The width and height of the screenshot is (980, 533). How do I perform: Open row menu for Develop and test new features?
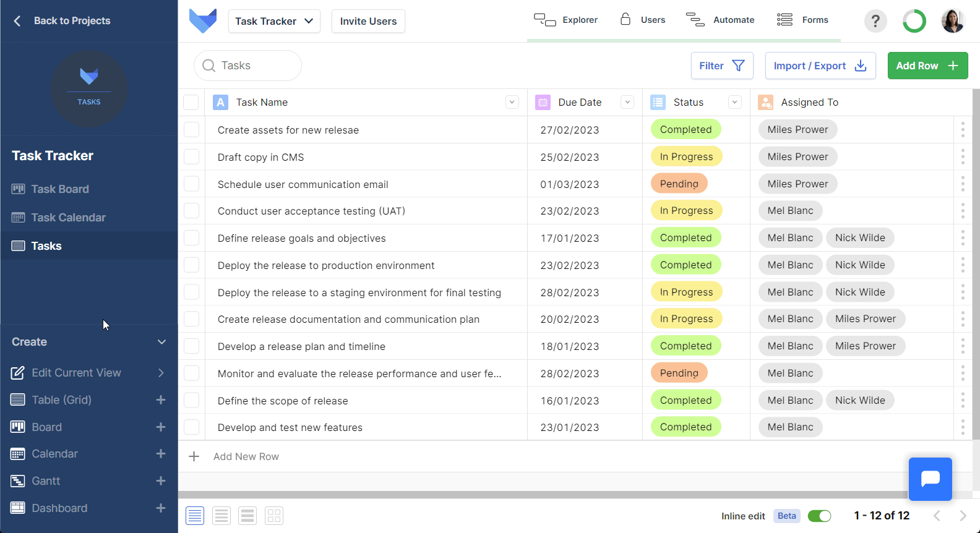tap(963, 427)
